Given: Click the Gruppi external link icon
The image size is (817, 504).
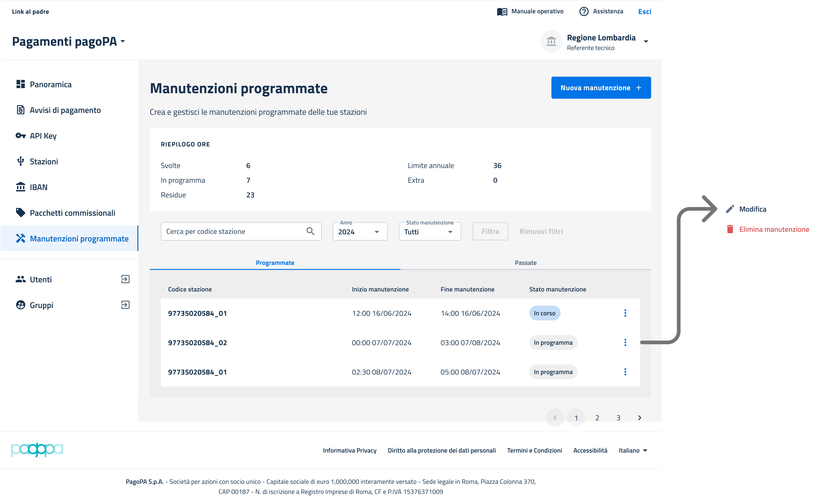Looking at the screenshot, I should (x=125, y=305).
